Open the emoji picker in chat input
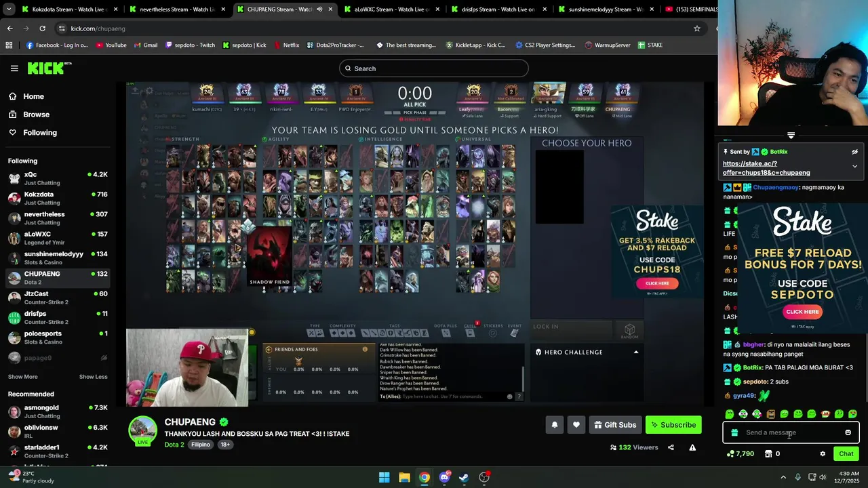Screen dimensions: 868x488 (x=848, y=432)
